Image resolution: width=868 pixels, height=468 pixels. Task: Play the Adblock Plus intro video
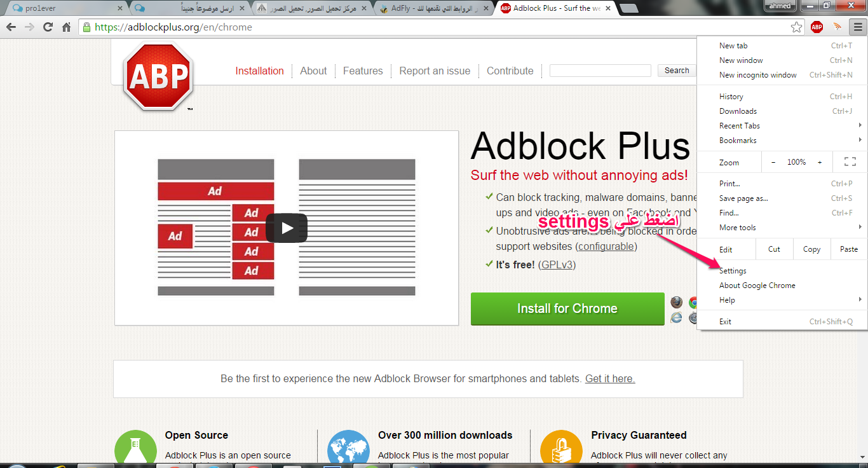286,228
